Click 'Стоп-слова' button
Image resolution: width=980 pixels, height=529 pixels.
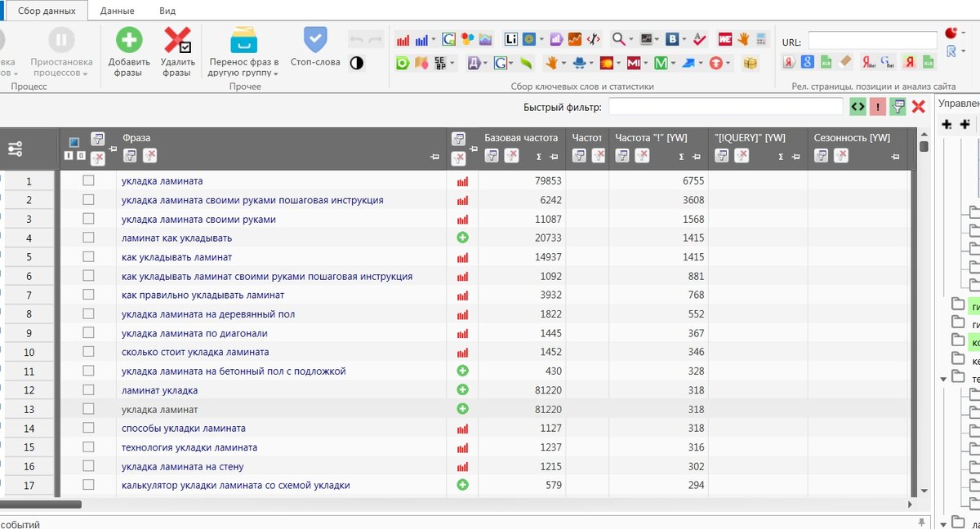coord(315,47)
